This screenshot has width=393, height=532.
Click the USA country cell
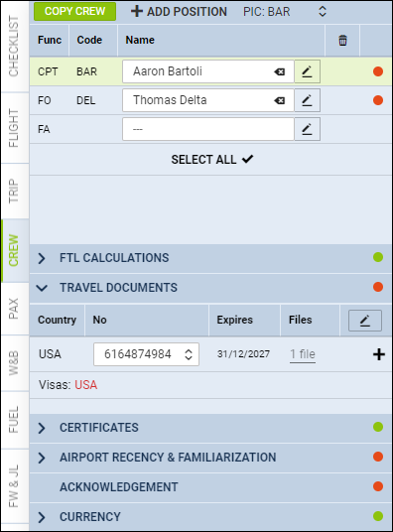[x=50, y=354]
